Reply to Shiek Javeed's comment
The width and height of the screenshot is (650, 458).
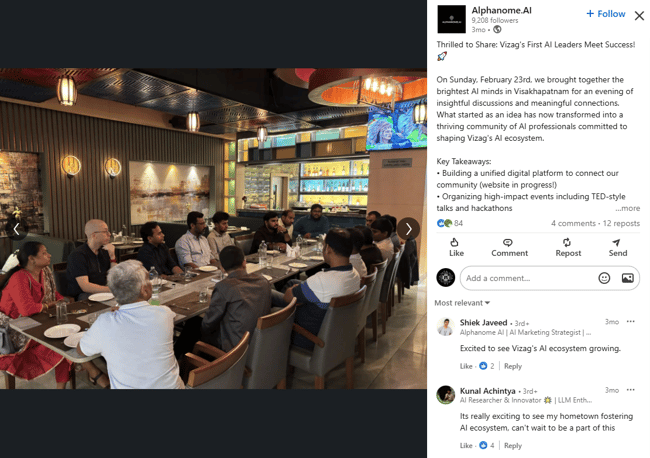(513, 366)
